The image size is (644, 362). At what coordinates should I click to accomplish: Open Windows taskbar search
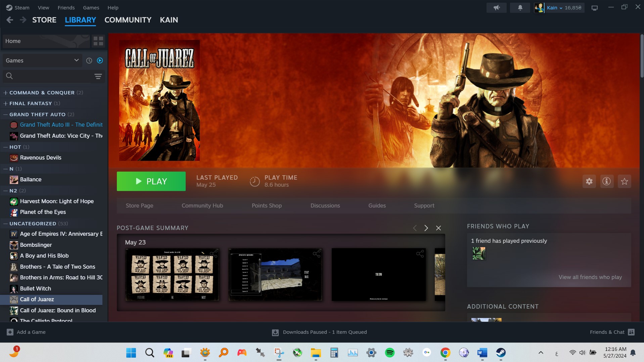(149, 353)
